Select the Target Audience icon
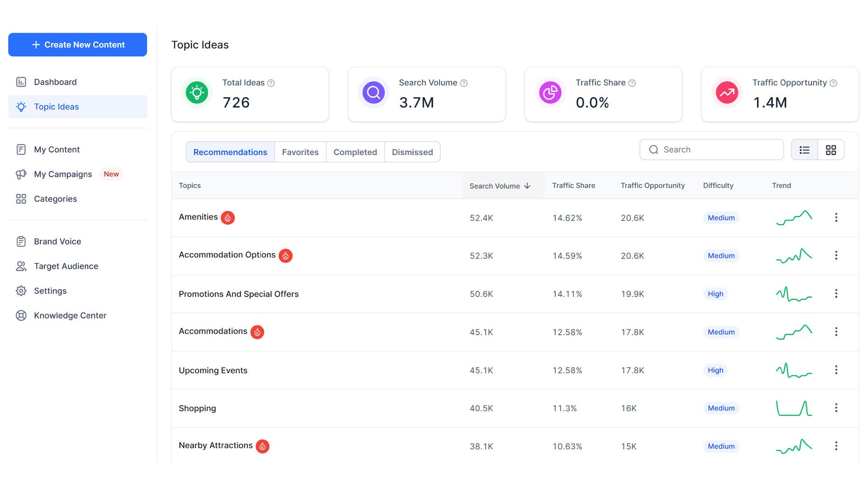This screenshot has height=488, width=868. [21, 266]
